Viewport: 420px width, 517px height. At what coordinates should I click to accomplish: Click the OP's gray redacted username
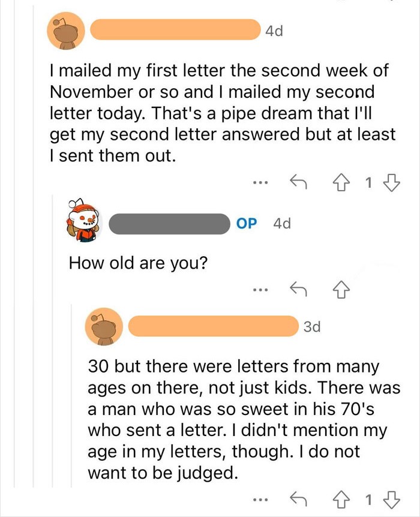tap(170, 224)
